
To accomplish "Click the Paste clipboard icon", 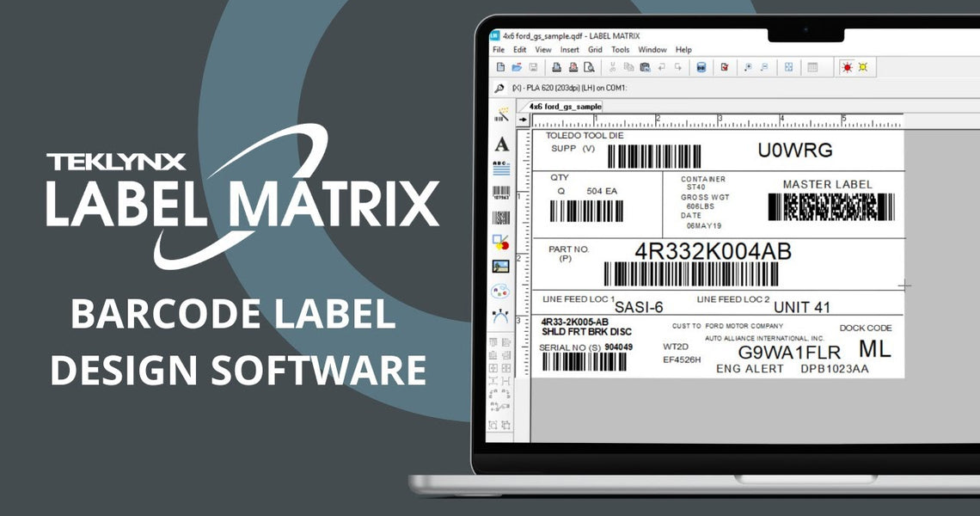I will 645,67.
